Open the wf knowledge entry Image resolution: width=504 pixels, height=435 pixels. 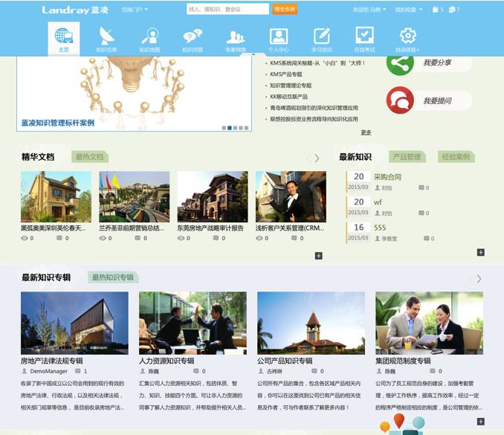coord(378,202)
